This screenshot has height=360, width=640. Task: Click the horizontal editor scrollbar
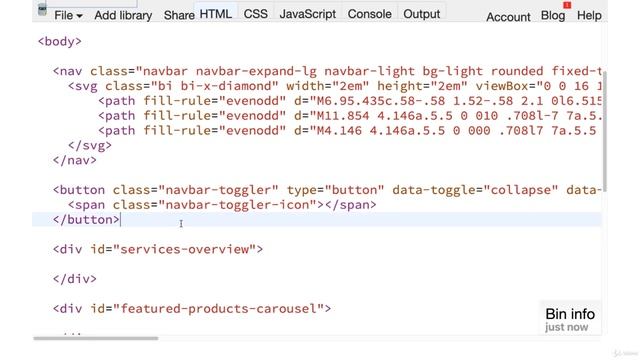(x=96, y=338)
